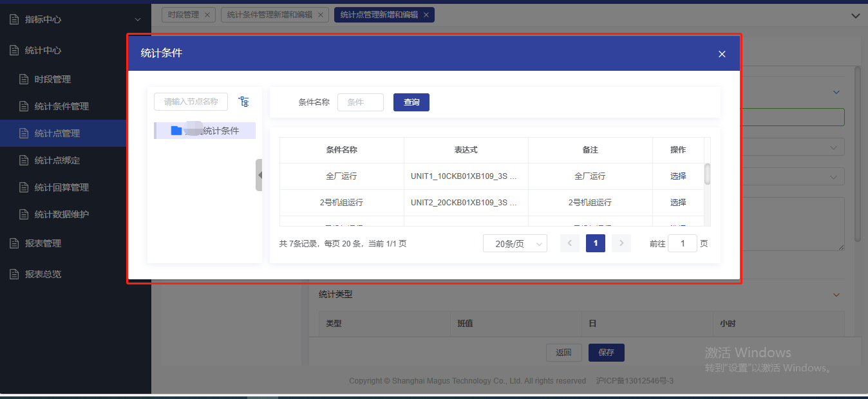Close the 时段管理 tab via its X
Viewport: 868px width, 399px height.
207,15
